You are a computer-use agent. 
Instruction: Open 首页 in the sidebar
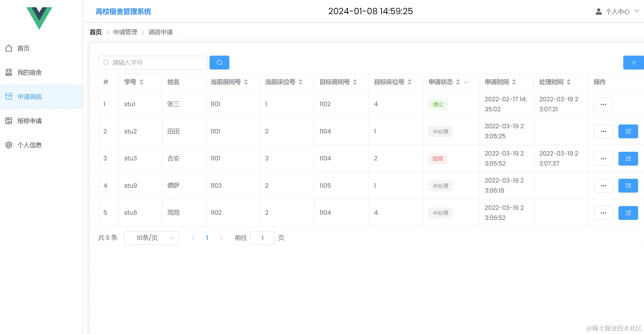41,48
